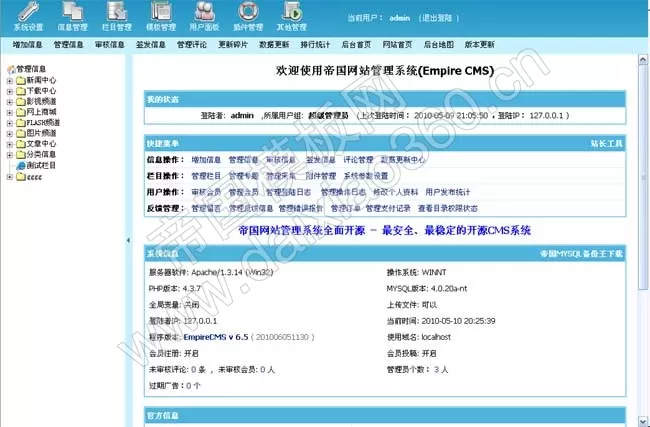Viewport: 650px width, 427px height.
Task: Expand the 网上商城 tree node
Action: point(10,112)
